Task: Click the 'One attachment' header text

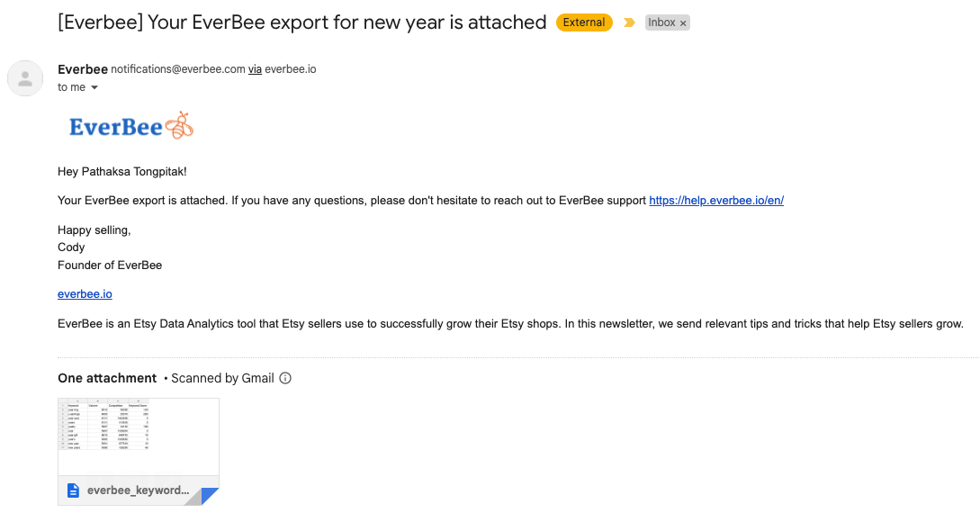Action: coord(107,378)
